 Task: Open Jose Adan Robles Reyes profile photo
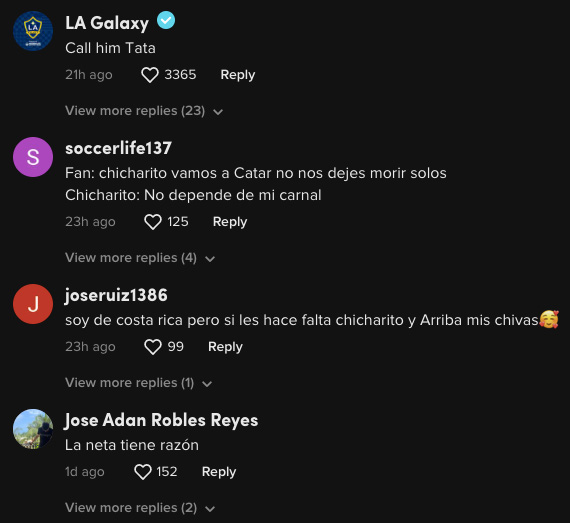point(33,429)
